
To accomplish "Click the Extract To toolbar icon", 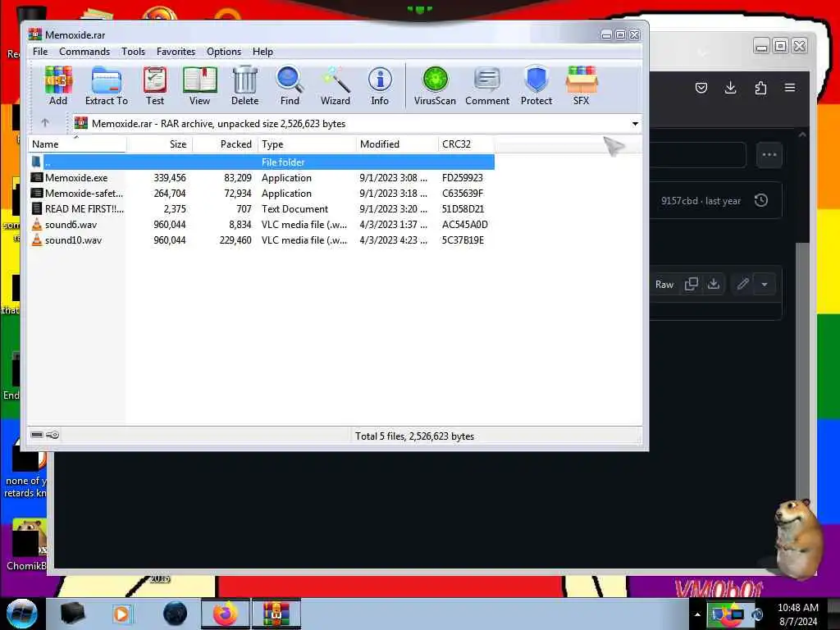I will pos(106,85).
